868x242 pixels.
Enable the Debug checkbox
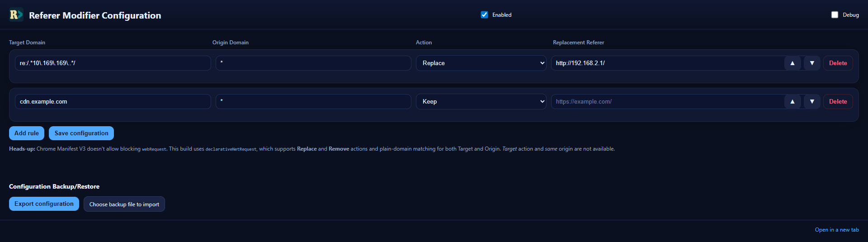pyautogui.click(x=835, y=15)
